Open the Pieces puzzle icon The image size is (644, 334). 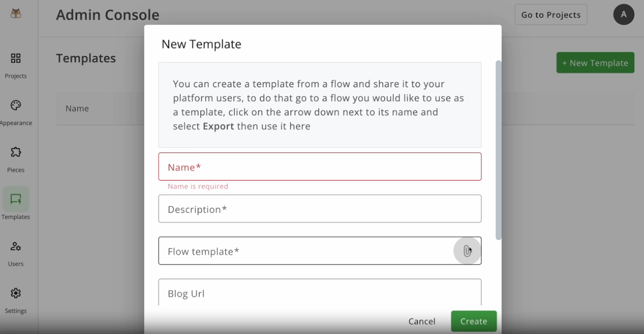16,152
